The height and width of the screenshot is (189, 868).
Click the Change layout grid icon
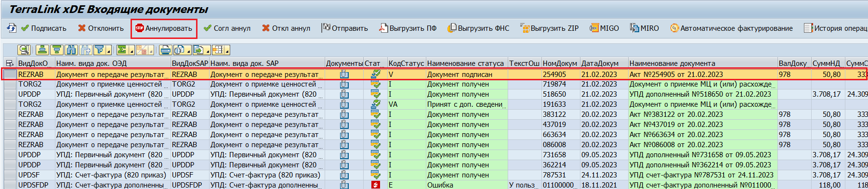pos(218,50)
